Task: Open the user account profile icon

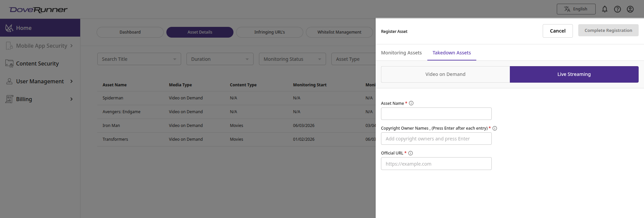Action: [630, 9]
